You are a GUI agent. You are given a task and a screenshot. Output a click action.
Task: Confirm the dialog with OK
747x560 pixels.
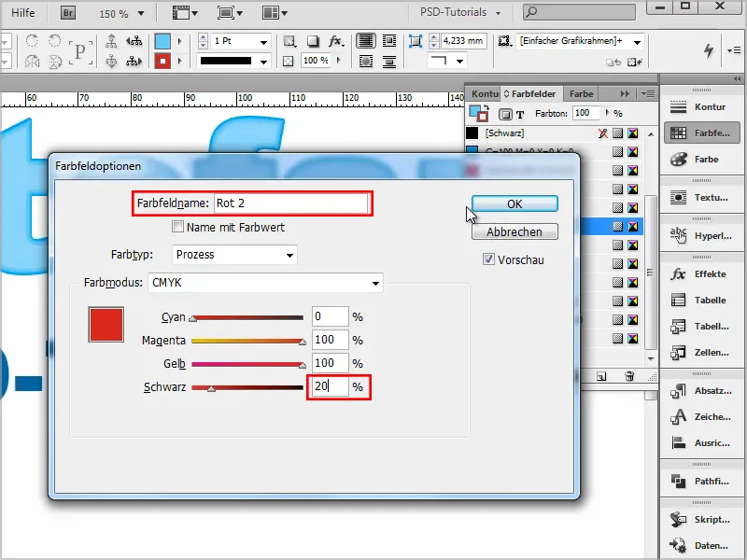(x=514, y=203)
